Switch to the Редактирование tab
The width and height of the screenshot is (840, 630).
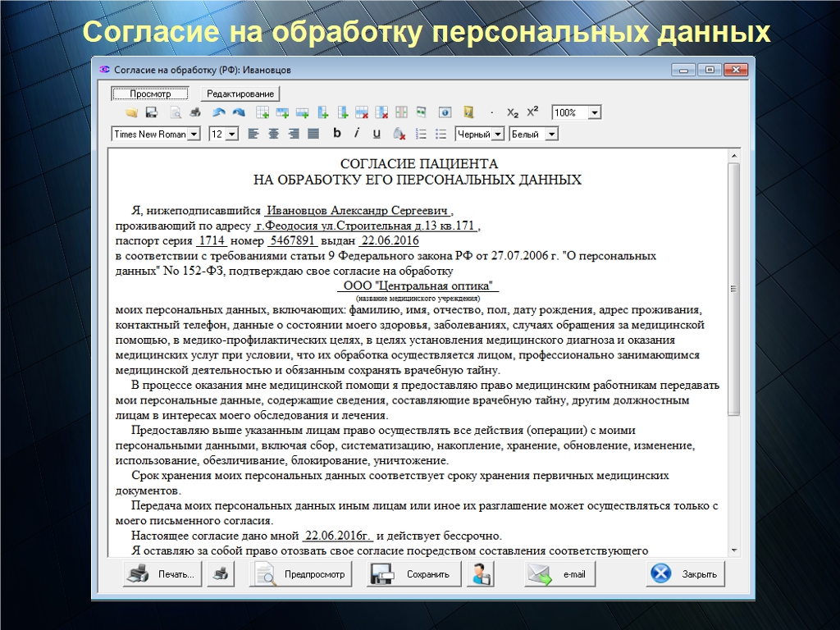click(240, 94)
